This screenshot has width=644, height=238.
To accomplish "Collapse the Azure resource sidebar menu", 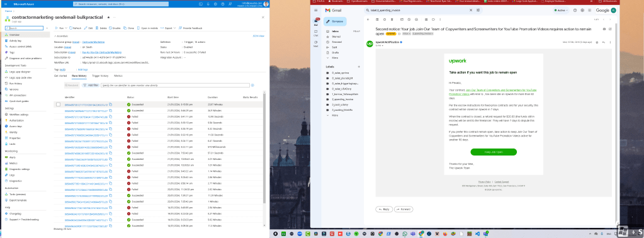I will (x=47, y=28).
